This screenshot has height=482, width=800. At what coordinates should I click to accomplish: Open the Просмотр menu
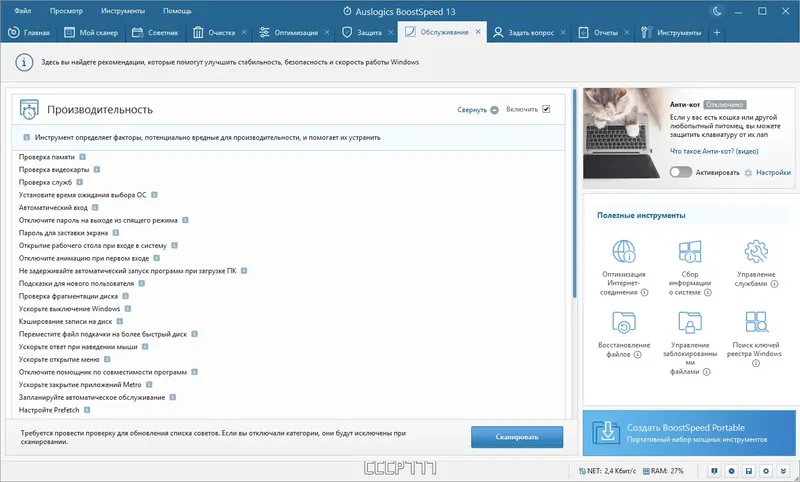click(66, 11)
